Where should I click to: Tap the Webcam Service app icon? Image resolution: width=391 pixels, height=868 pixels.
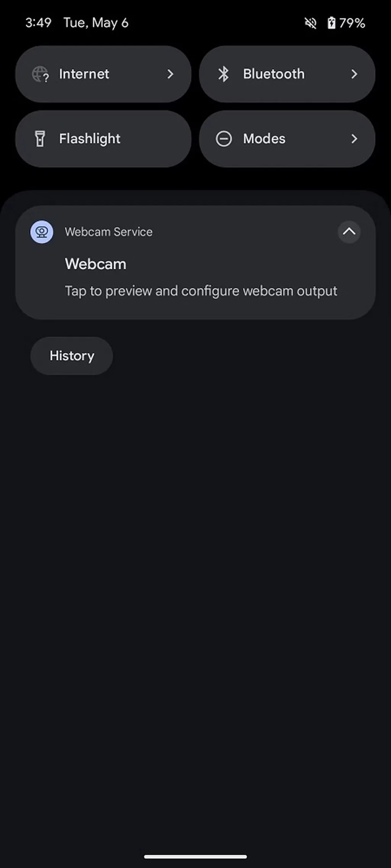[42, 232]
